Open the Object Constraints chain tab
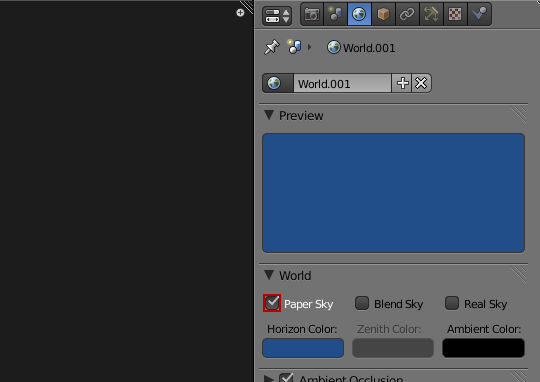 [x=407, y=14]
